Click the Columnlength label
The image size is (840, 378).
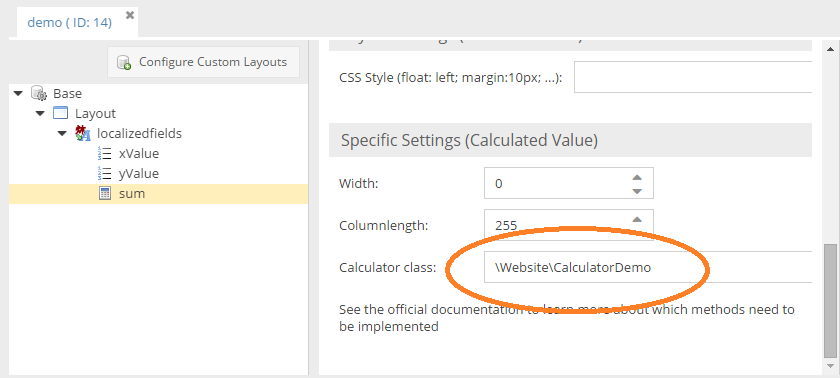384,225
